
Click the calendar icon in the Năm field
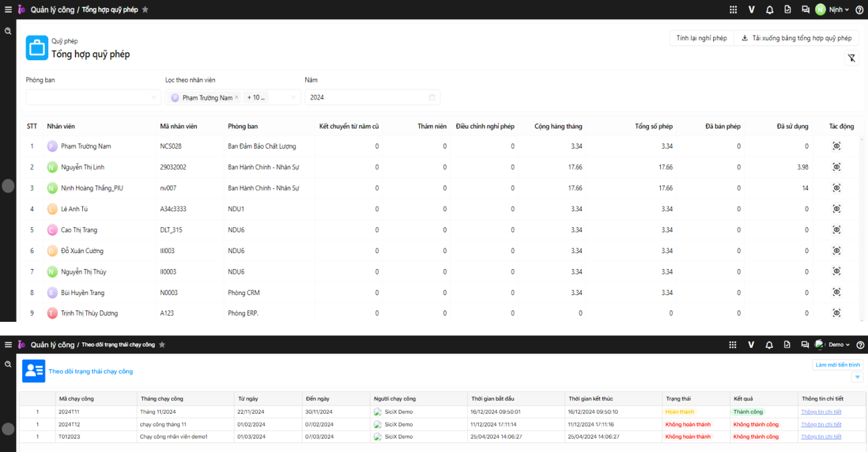431,97
